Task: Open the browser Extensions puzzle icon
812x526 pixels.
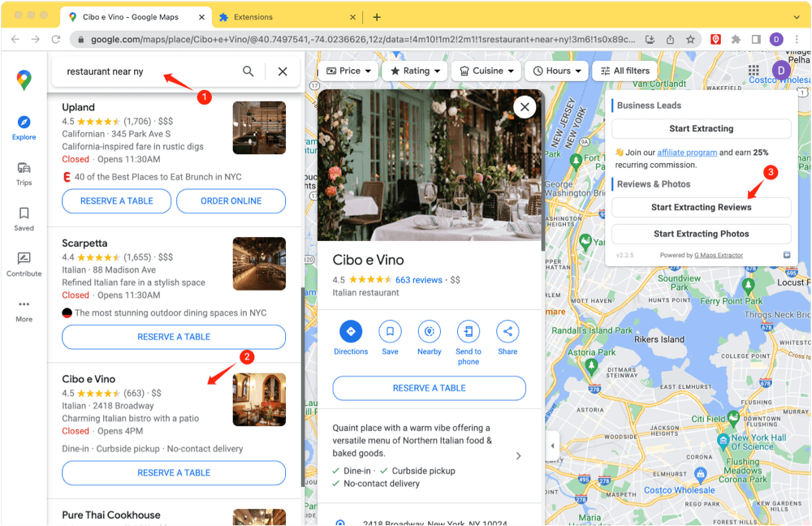Action: pos(736,39)
